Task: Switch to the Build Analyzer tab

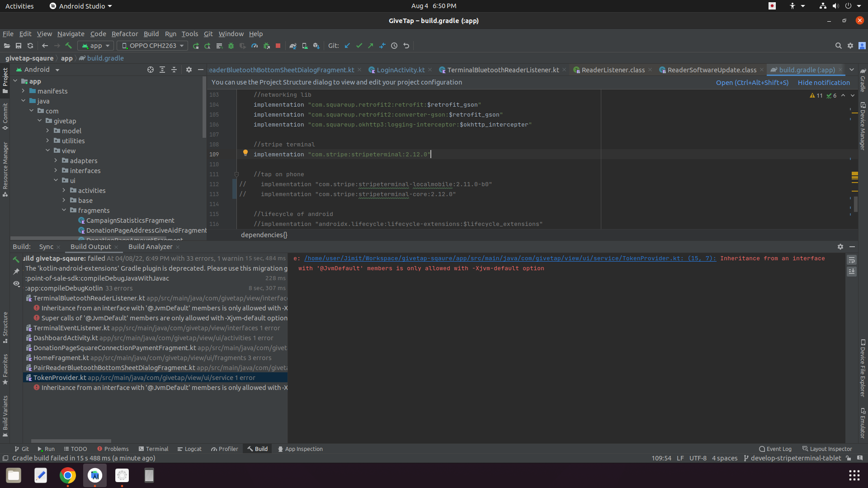Action: coord(150,247)
